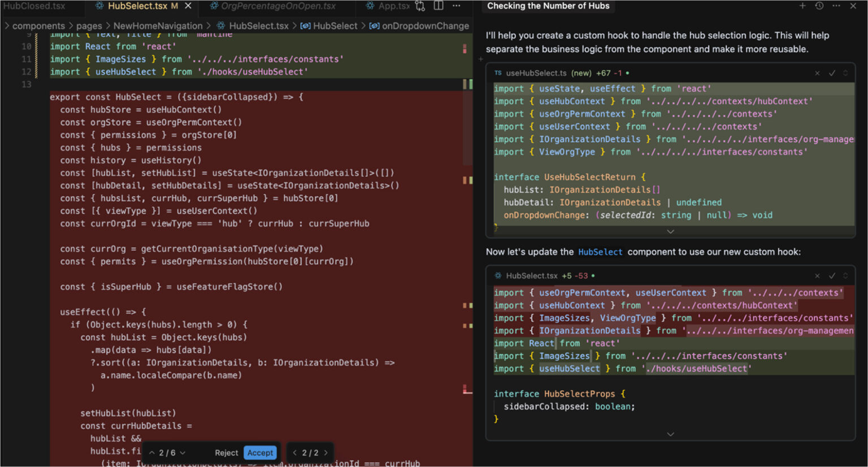Viewport: 868px width, 467px height.
Task: Click the HubSelect link in chat message
Action: (x=600, y=252)
